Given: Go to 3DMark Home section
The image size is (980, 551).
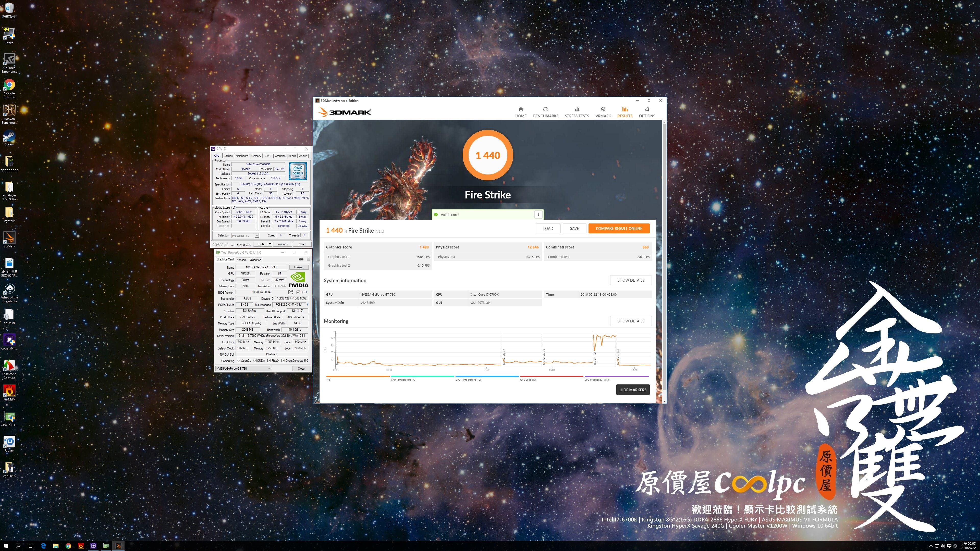Looking at the screenshot, I should 521,112.
